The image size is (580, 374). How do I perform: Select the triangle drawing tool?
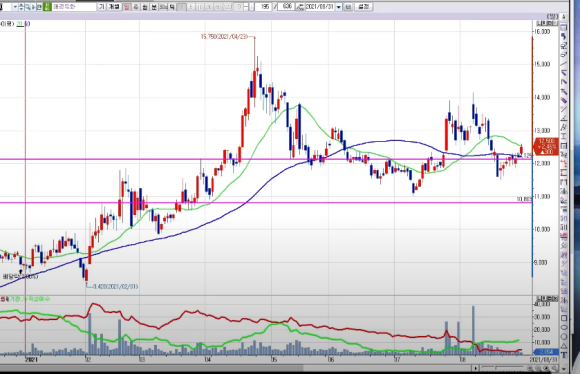(564, 346)
